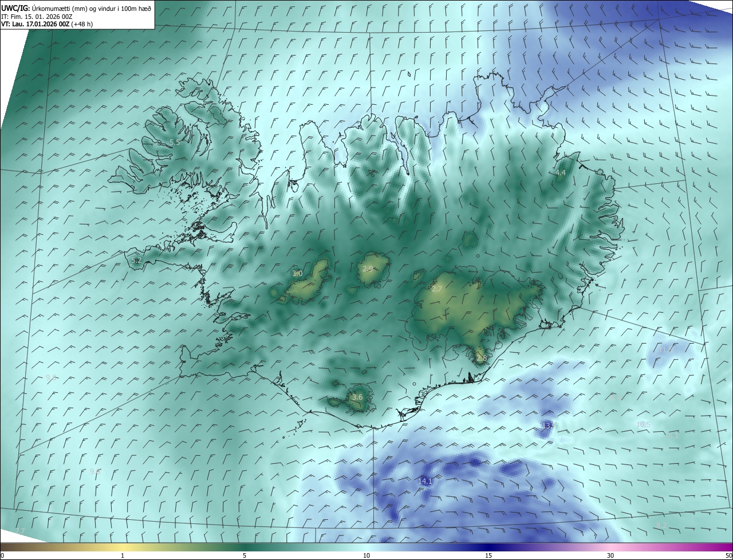
Task: Click the 4.4 value in northeast Iceland
Action: click(x=561, y=172)
